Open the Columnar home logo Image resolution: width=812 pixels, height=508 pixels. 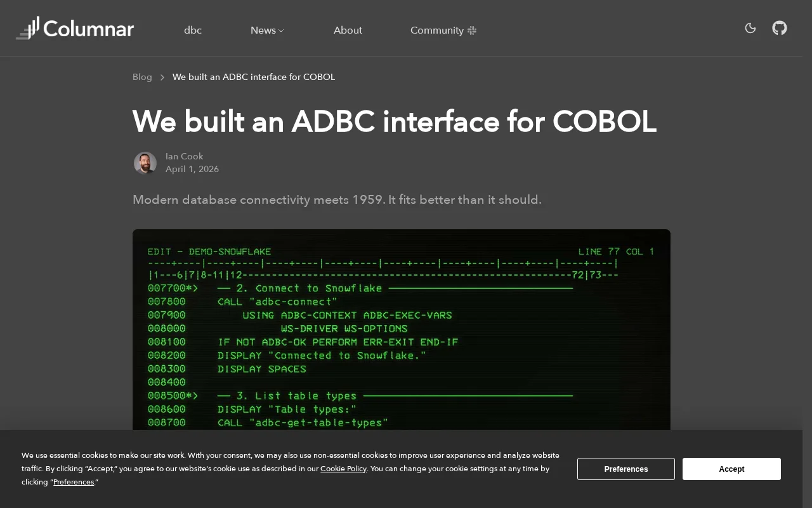75,28
